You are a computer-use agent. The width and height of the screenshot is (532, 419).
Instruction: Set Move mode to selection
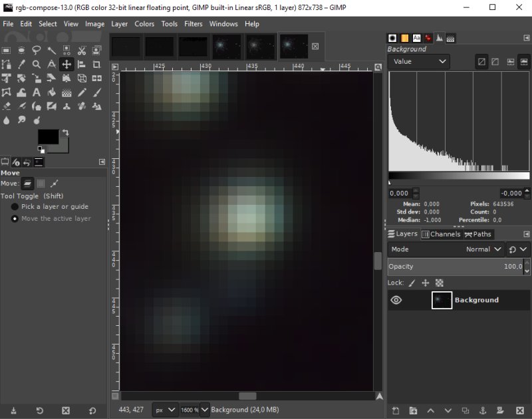point(41,184)
